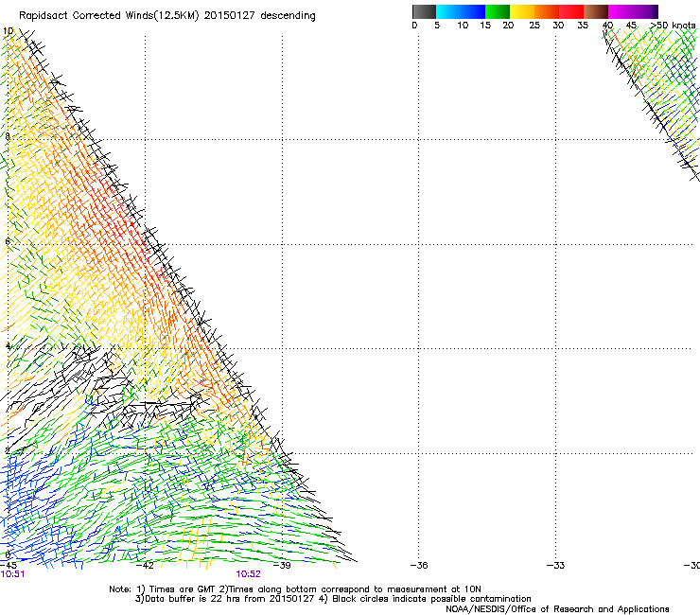Click the latitude label 10 at top left
This screenshot has width=700, height=615.
8,31
